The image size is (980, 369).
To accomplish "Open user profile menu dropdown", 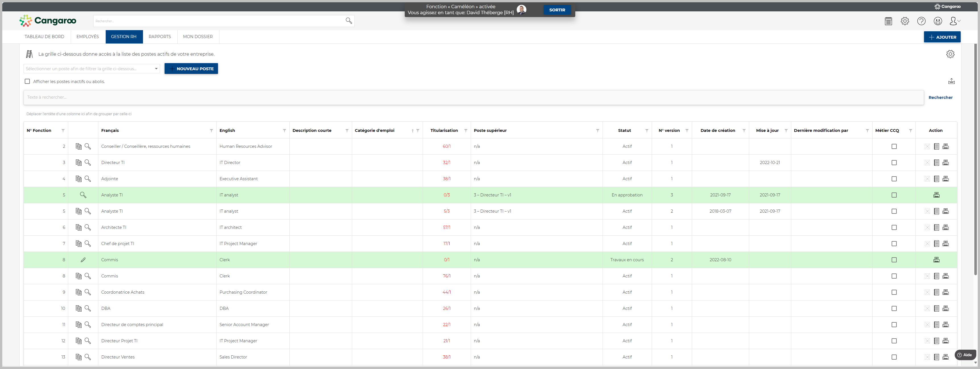I will [954, 21].
